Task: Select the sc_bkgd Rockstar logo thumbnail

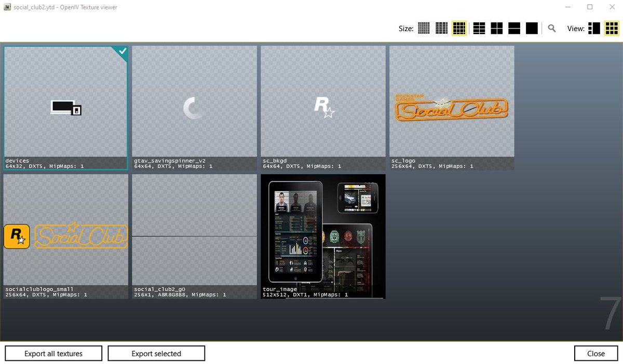Action: (x=323, y=108)
